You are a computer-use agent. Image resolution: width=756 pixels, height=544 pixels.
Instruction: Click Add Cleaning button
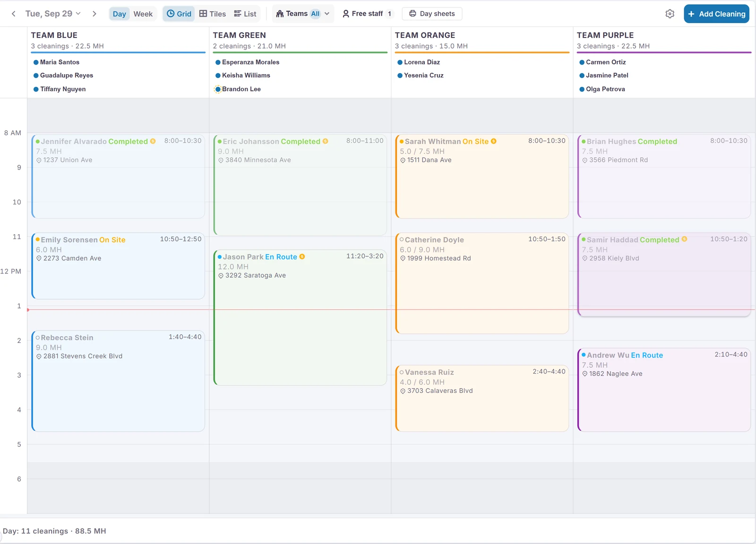click(x=716, y=14)
